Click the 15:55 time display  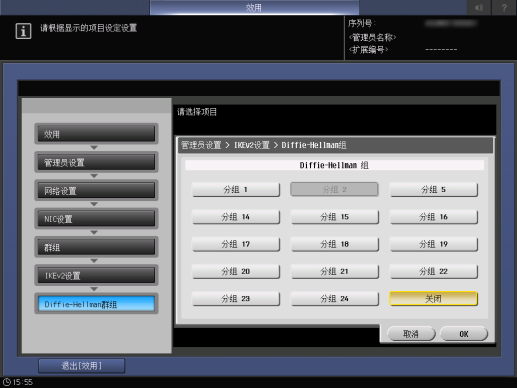[23, 382]
